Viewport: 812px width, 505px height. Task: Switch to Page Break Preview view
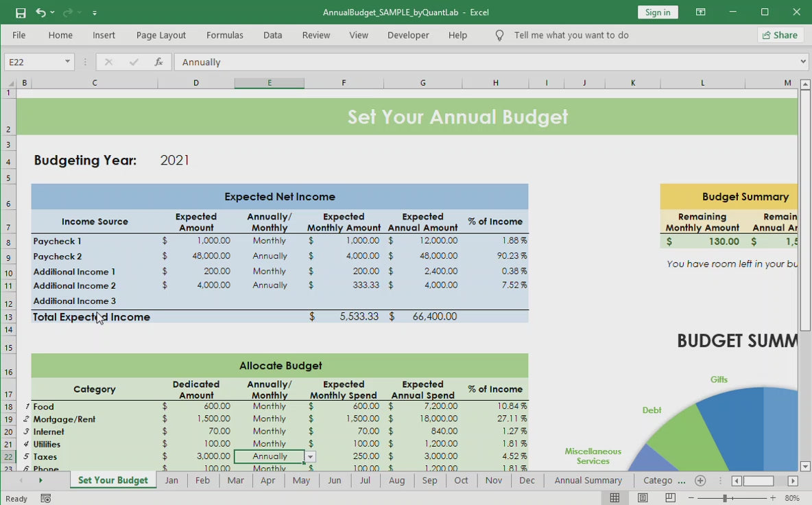tap(670, 498)
